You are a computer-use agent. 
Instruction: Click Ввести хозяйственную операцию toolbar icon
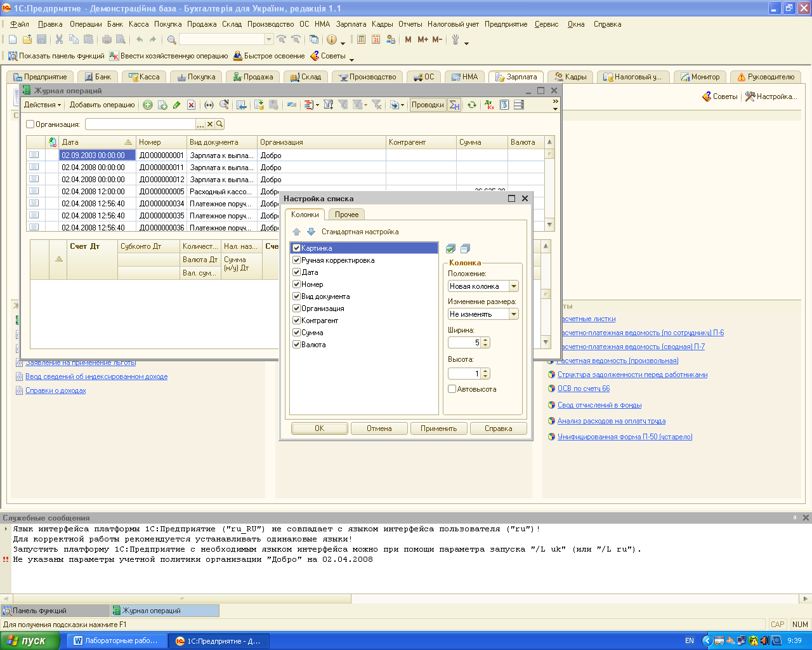pos(114,56)
